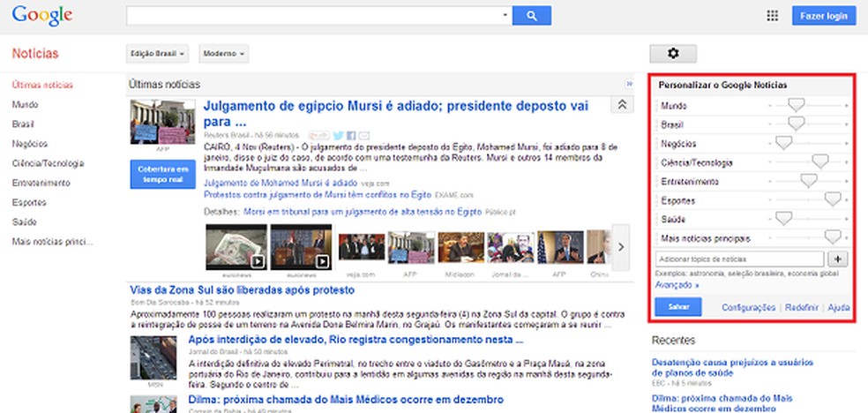Share Mursi story on Facebook
868x413 pixels.
[351, 136]
